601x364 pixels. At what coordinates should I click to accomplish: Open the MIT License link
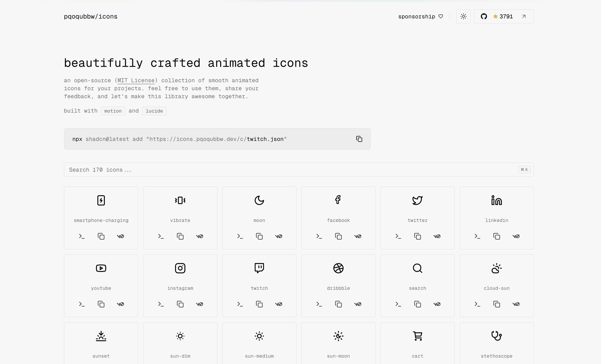(x=136, y=80)
